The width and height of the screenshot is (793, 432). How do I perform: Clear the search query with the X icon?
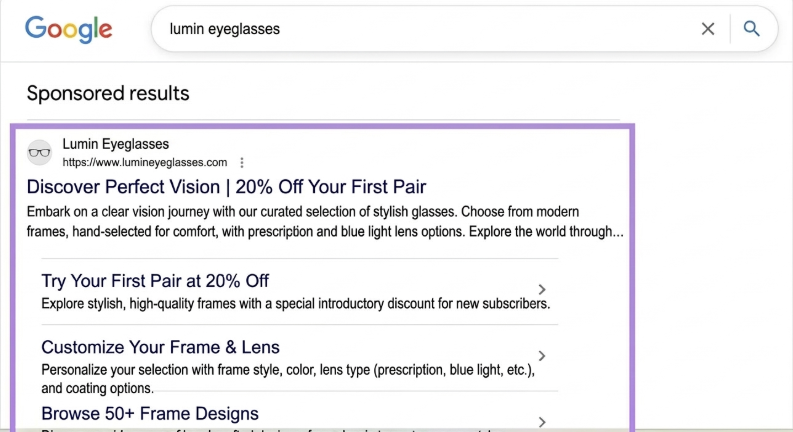(x=708, y=29)
